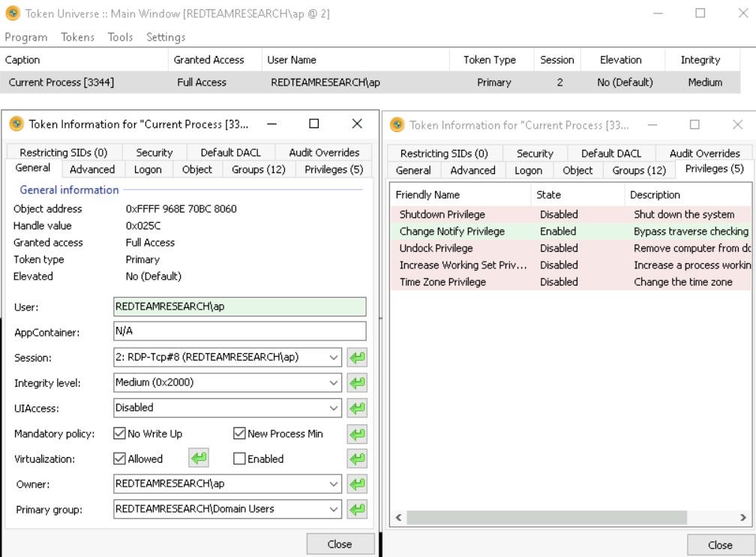
Task: Click the User field REDTEAMRESEARCH\ap
Action: point(240,307)
